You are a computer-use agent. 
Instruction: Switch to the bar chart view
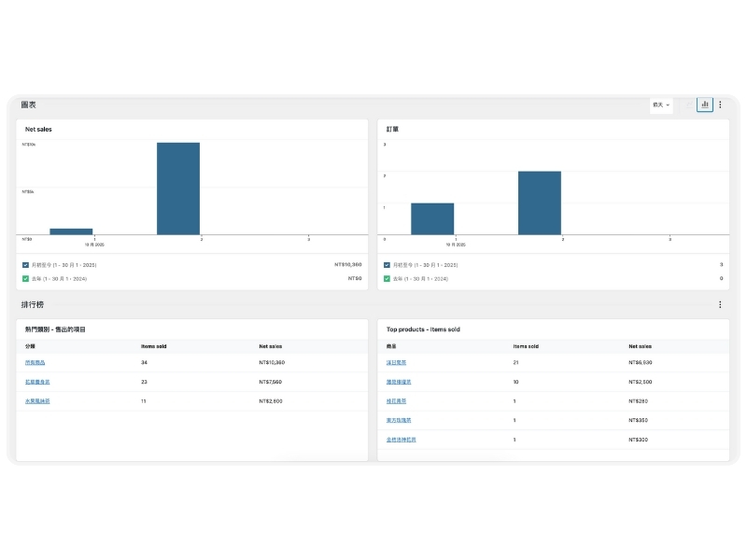(x=705, y=105)
